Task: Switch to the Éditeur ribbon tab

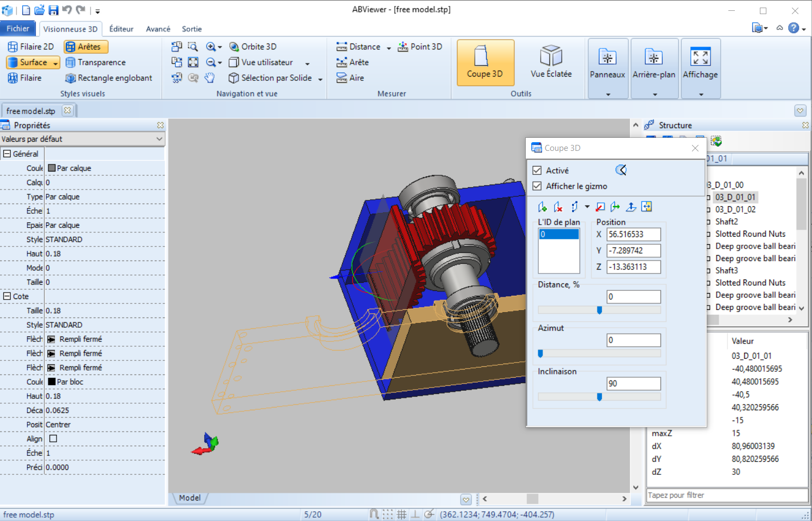Action: click(x=121, y=29)
